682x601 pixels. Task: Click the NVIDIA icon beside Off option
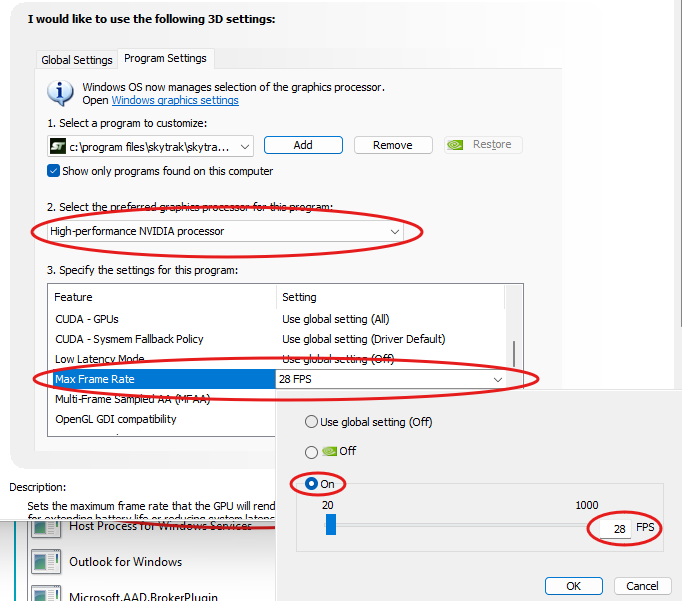click(x=330, y=451)
